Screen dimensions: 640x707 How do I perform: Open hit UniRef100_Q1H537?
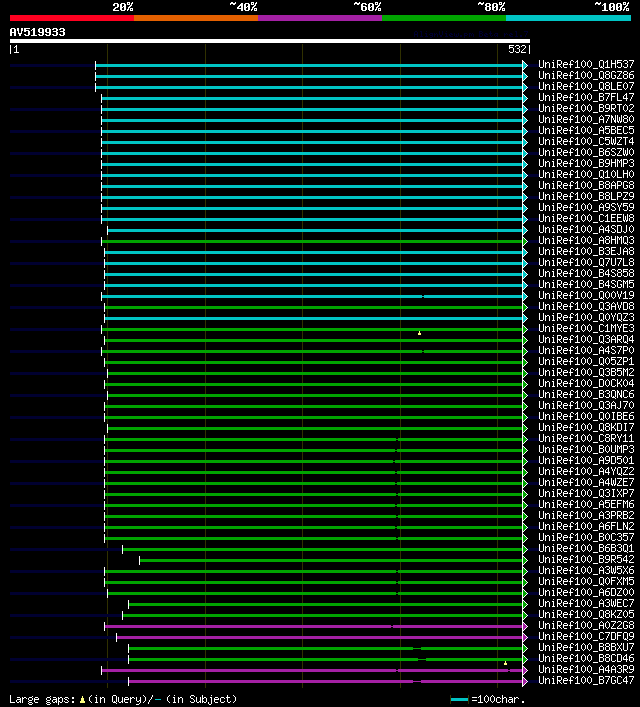586,64
